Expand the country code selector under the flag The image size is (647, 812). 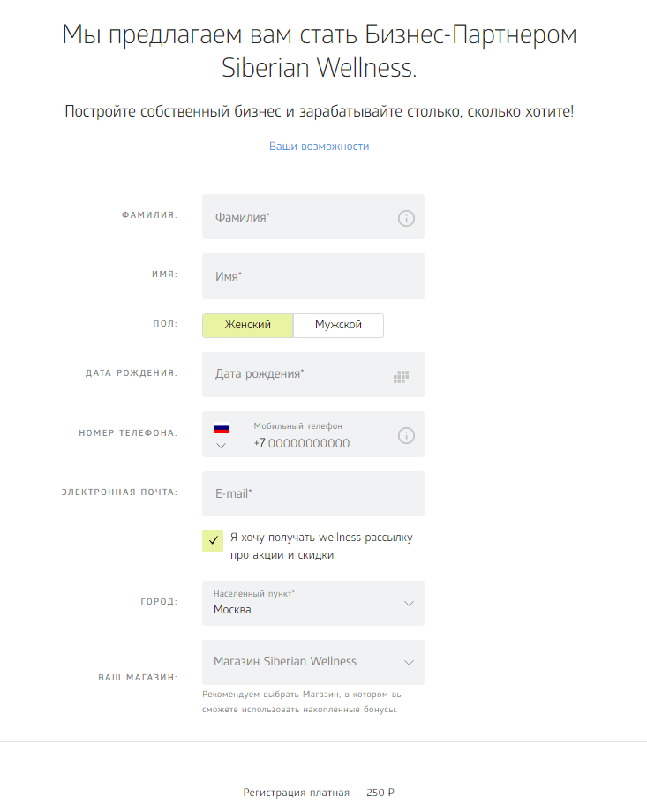tap(222, 446)
